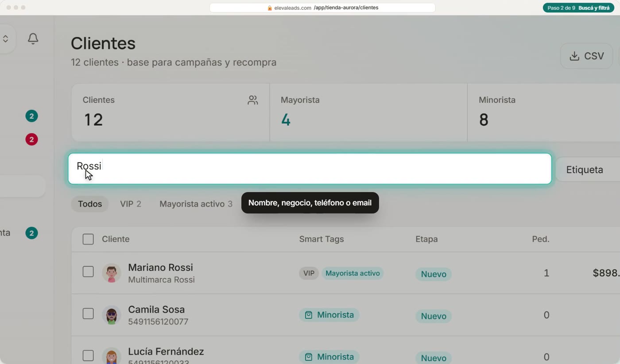Click the people icon in Clientes card
Image resolution: width=620 pixels, height=364 pixels.
253,100
